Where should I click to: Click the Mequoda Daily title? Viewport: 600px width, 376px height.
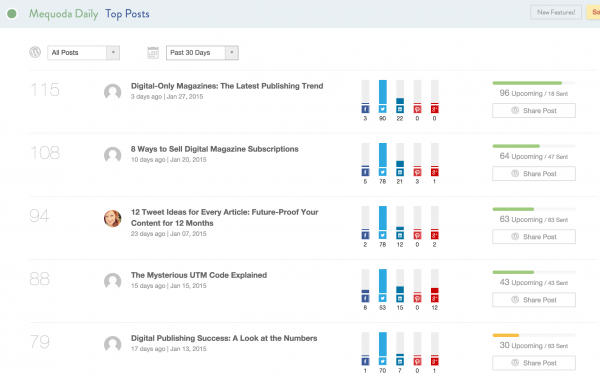[x=64, y=14]
